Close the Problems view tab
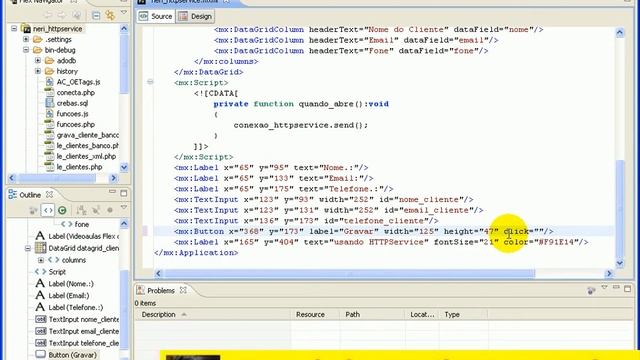Screen dimensions: 640x360 point(183,290)
